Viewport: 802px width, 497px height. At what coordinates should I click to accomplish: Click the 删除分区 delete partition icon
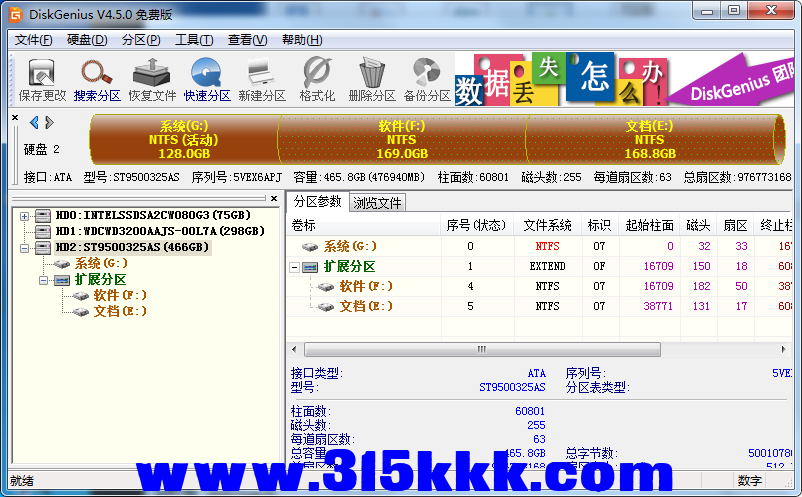pos(372,72)
